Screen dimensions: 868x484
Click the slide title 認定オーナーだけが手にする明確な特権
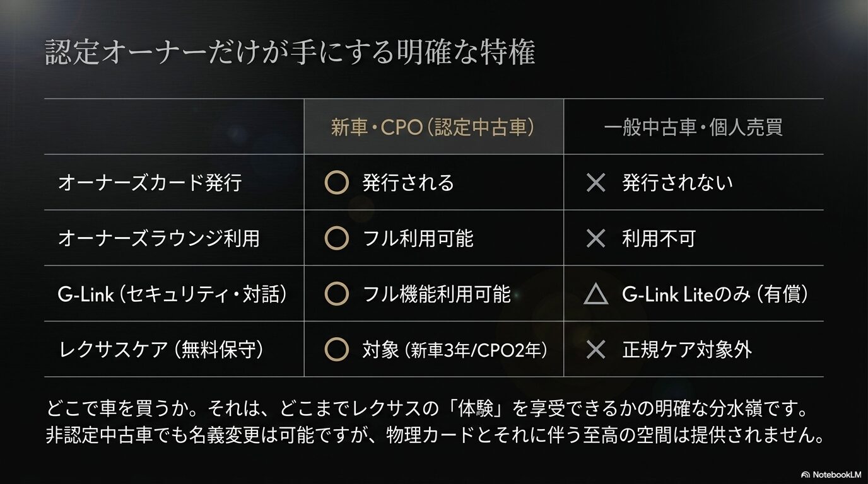[x=290, y=52]
